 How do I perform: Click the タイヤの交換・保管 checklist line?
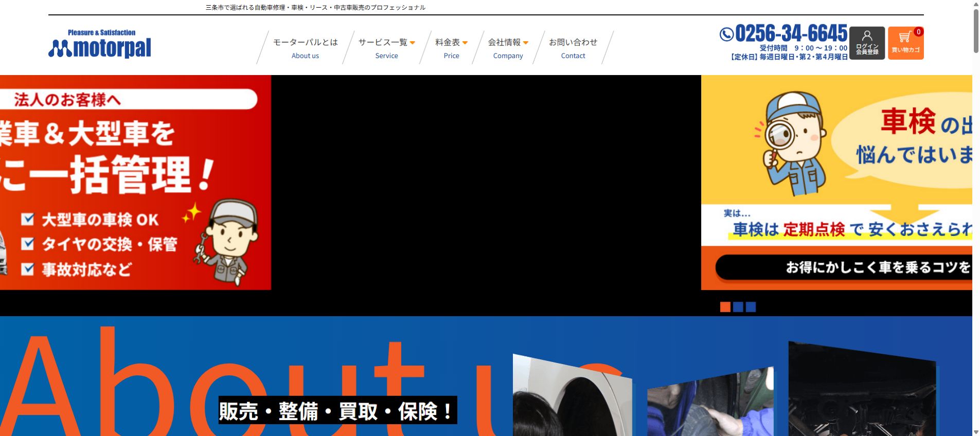pyautogui.click(x=100, y=244)
